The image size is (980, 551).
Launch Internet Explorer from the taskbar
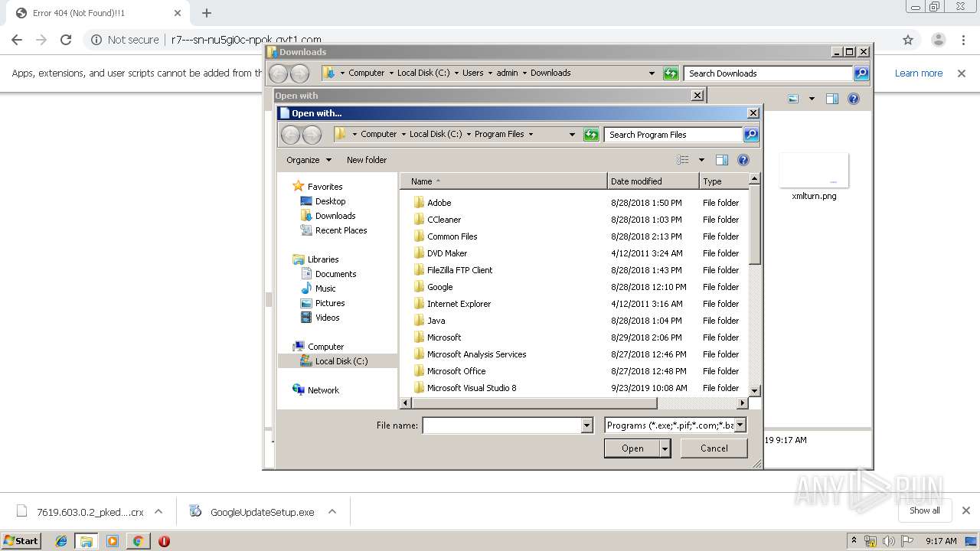point(61,541)
